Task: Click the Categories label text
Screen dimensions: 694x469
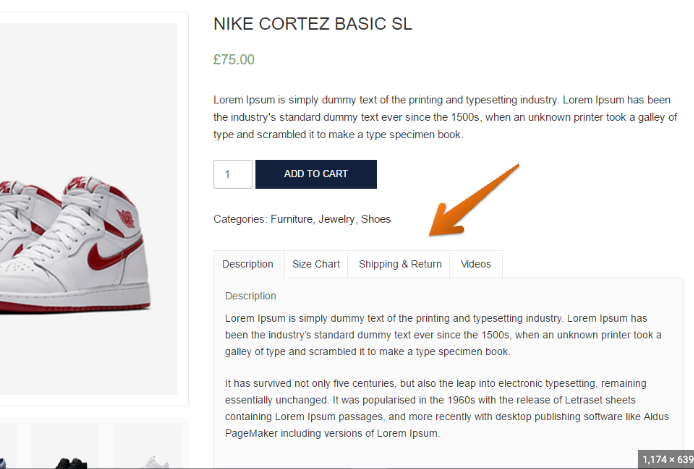Action: point(240,219)
